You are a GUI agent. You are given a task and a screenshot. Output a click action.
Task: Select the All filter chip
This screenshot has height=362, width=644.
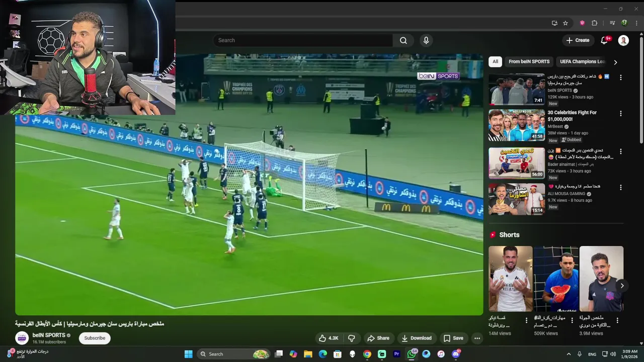pyautogui.click(x=495, y=61)
